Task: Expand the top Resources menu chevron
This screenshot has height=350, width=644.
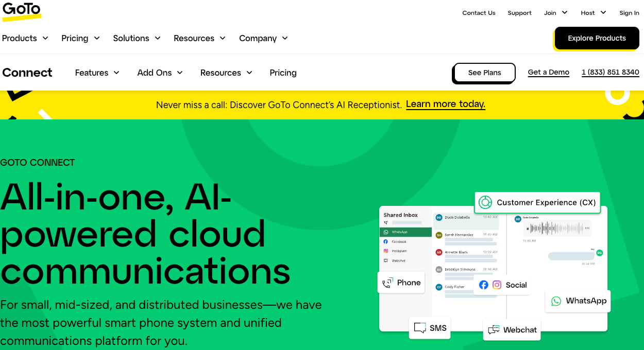Action: point(223,38)
